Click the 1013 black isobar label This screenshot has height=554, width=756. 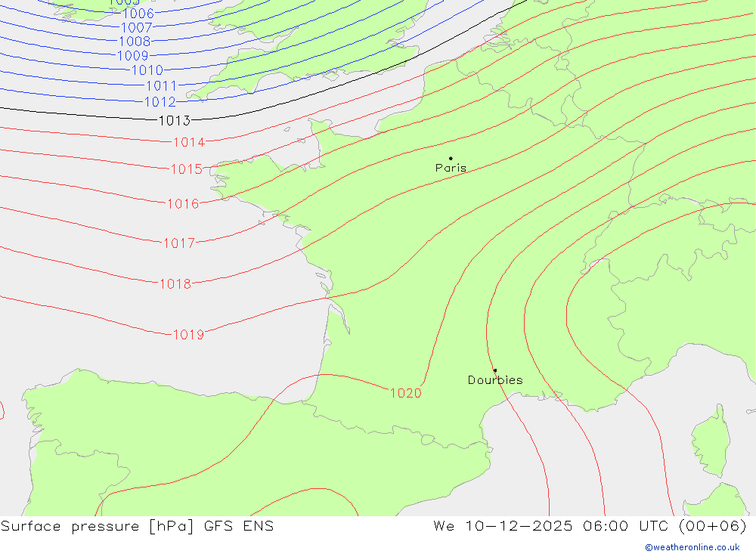point(175,120)
